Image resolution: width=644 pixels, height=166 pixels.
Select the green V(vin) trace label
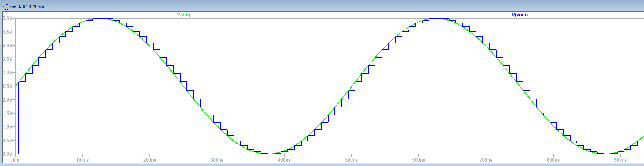point(183,15)
